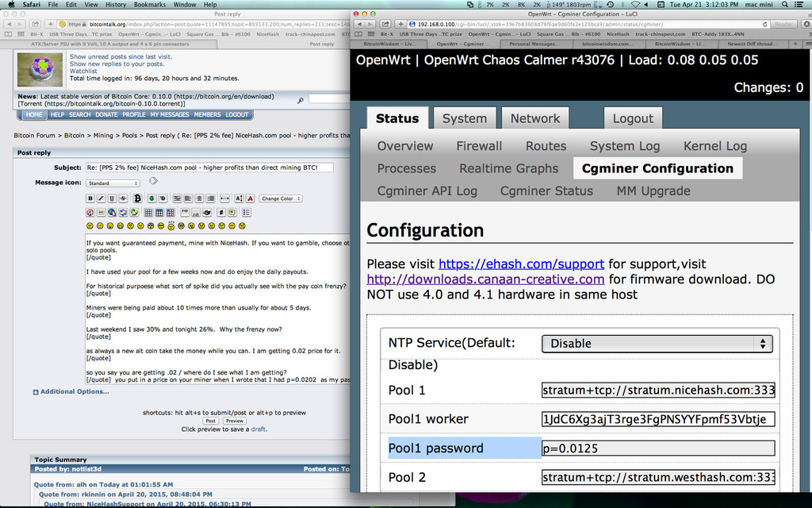Click the 'draft' link below the Preview button
Image resolution: width=812 pixels, height=508 pixels.
click(259, 429)
